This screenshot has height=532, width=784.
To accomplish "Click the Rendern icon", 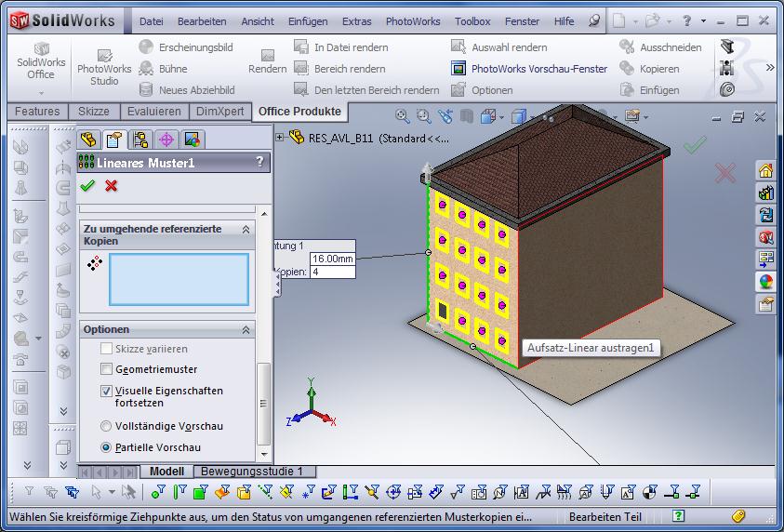I will click(267, 62).
